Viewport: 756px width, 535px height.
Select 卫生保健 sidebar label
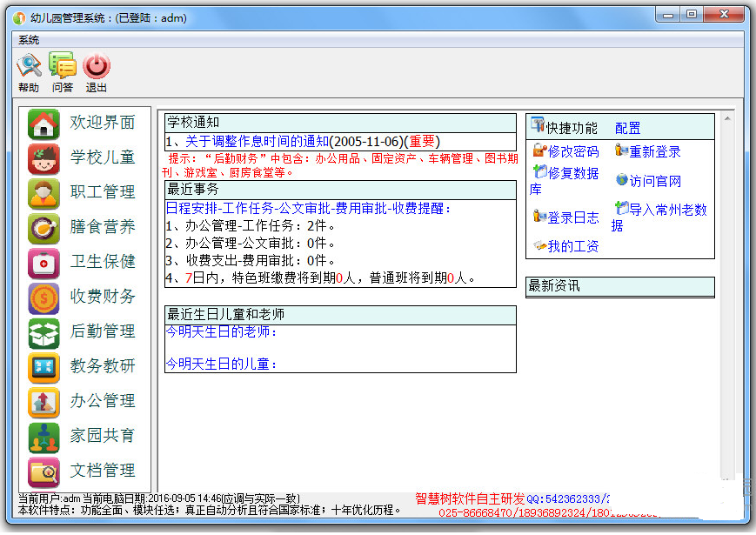(x=102, y=261)
